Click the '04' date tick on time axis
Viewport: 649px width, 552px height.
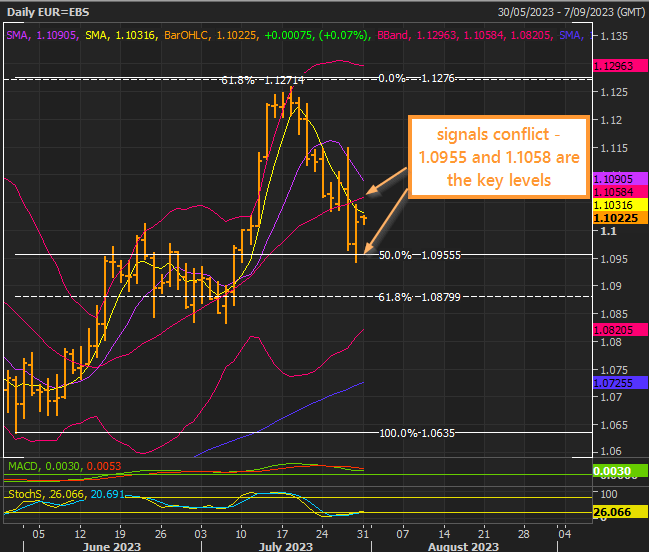[565, 534]
